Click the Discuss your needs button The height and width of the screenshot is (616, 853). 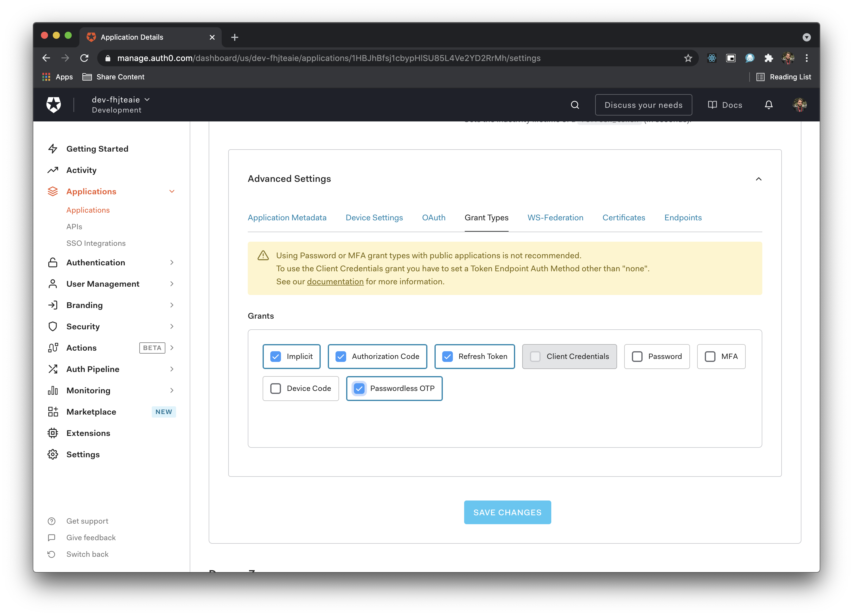tap(644, 105)
